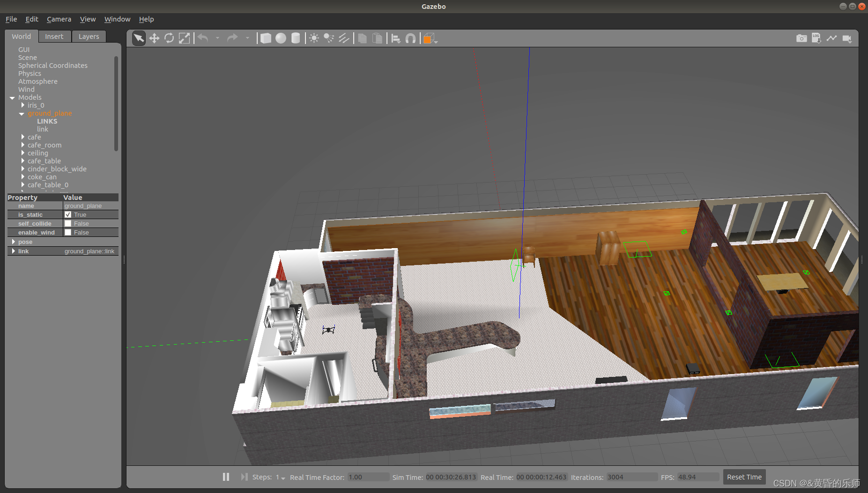868x493 pixels.
Task: Open the Edit menu
Action: [32, 19]
